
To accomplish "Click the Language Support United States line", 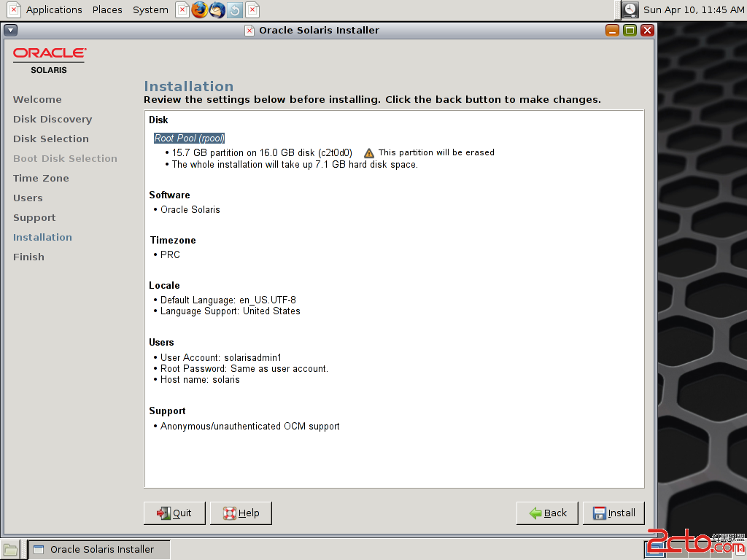I will pyautogui.click(x=230, y=311).
